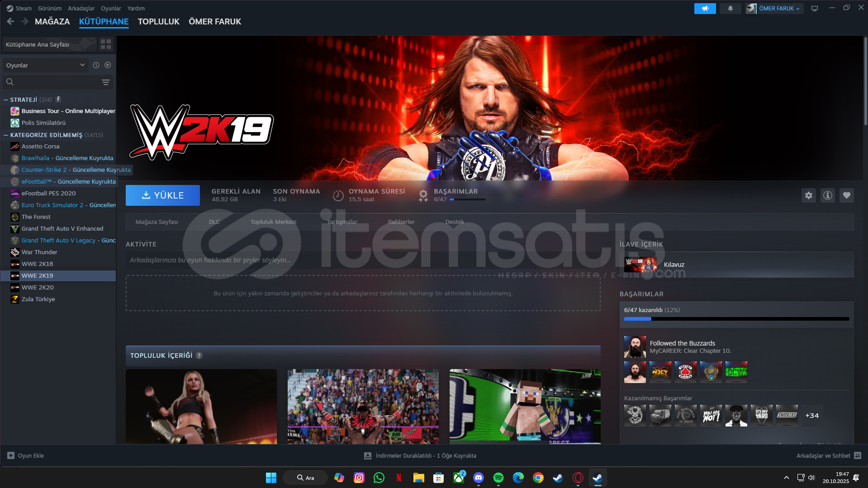Switch to the MAĞAZA tab
This screenshot has width=868, height=488.
coord(52,21)
